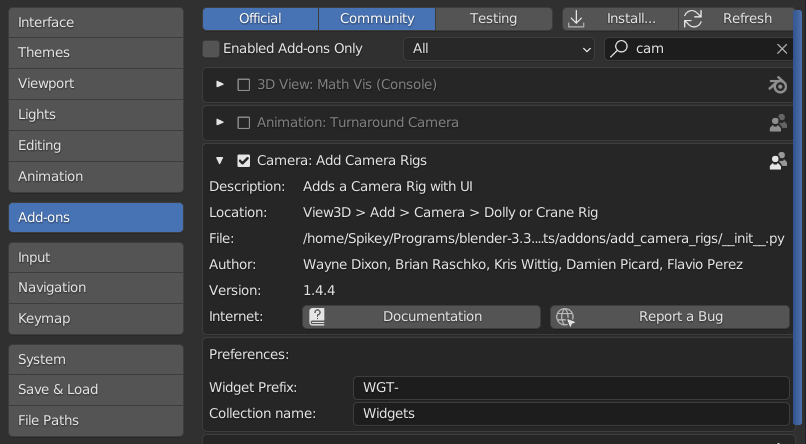
Task: Click the refresh arrows icon
Action: point(692,19)
